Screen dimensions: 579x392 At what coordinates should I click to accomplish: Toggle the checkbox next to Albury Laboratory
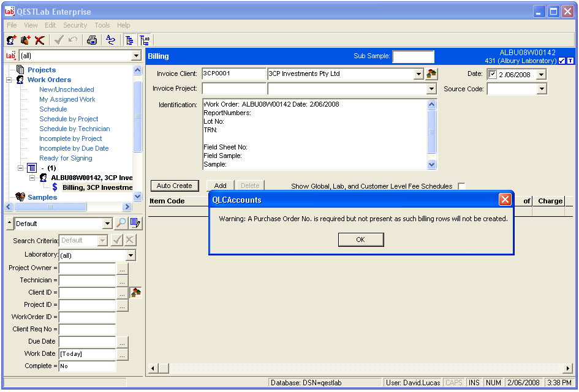point(562,61)
